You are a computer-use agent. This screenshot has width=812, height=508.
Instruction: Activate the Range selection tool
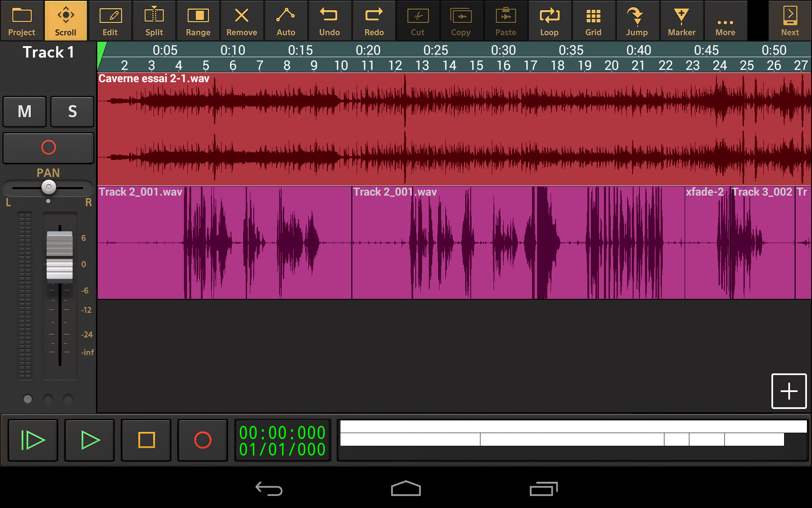[198, 21]
